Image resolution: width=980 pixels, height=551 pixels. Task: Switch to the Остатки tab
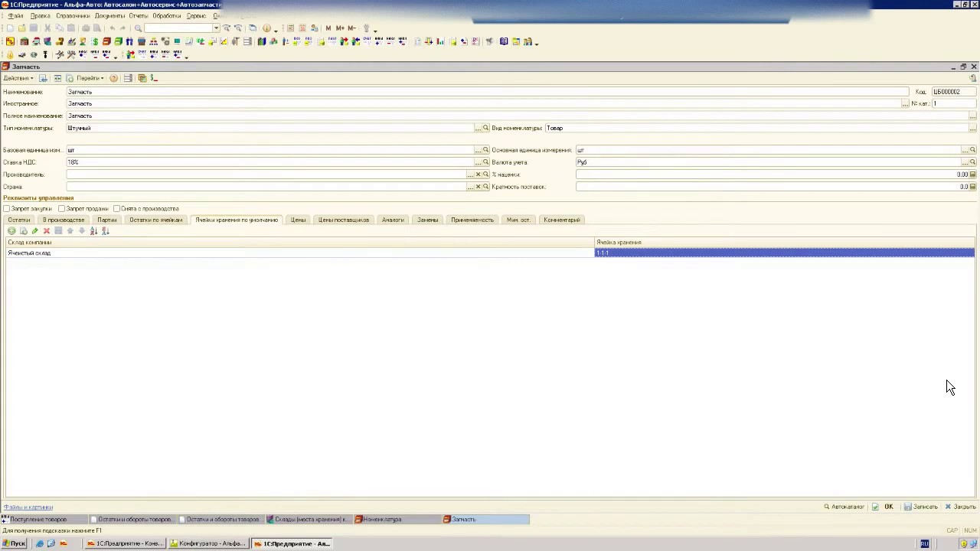point(19,220)
